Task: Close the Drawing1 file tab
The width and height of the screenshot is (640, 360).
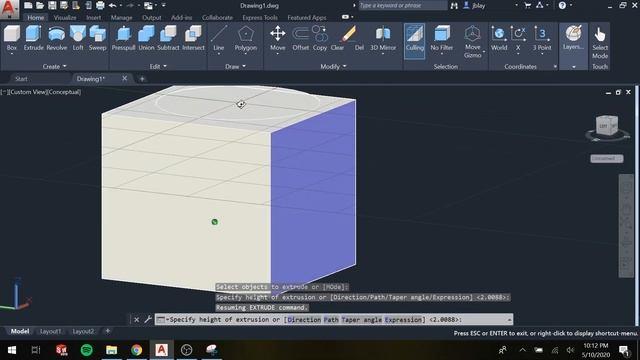Action: coord(124,78)
